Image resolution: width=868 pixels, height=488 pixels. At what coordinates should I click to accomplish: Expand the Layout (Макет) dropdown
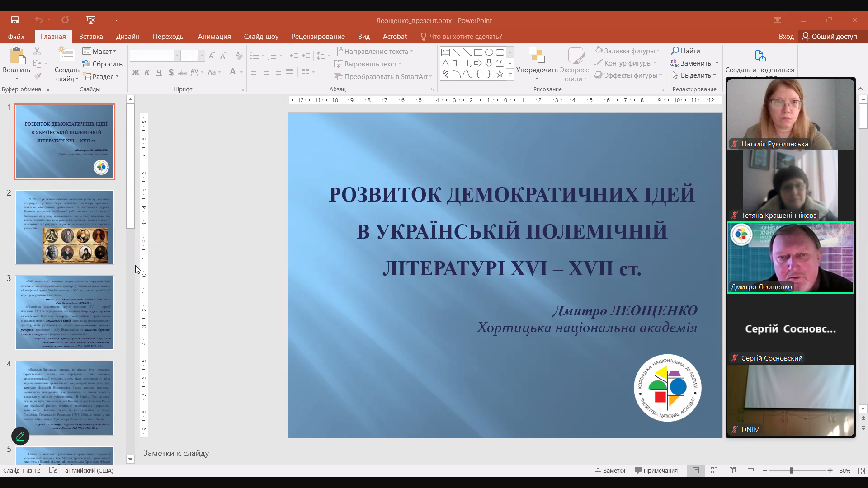pos(100,52)
